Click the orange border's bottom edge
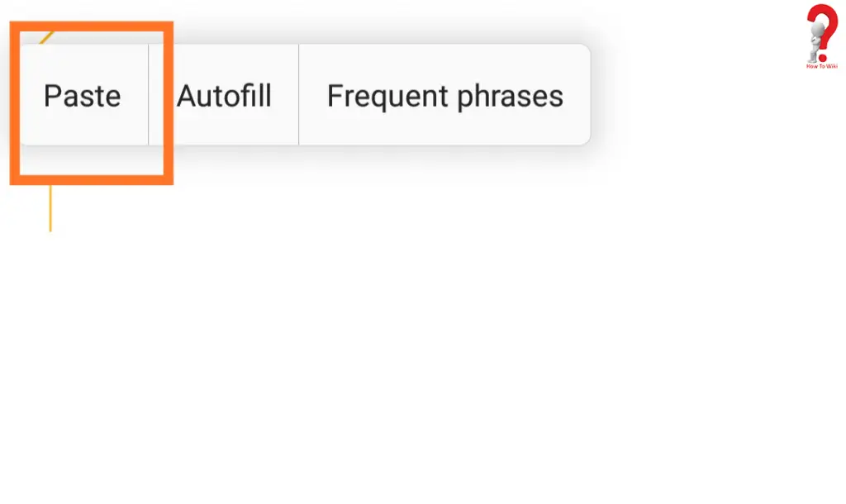 (91, 178)
